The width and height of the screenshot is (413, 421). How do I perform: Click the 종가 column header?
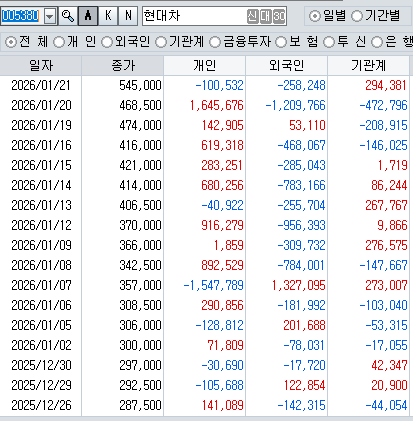pos(123,66)
